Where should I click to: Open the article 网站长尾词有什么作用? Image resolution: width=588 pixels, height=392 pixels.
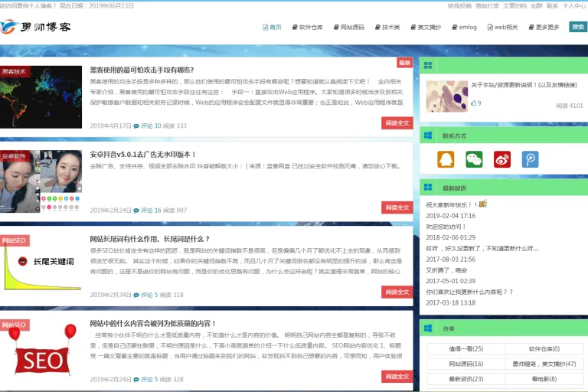click(x=149, y=239)
